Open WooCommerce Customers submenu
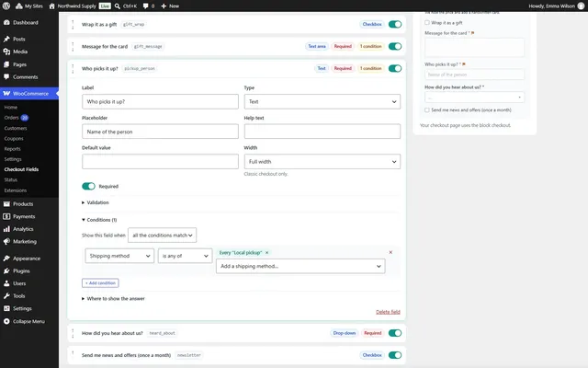588x368 pixels. (16, 129)
